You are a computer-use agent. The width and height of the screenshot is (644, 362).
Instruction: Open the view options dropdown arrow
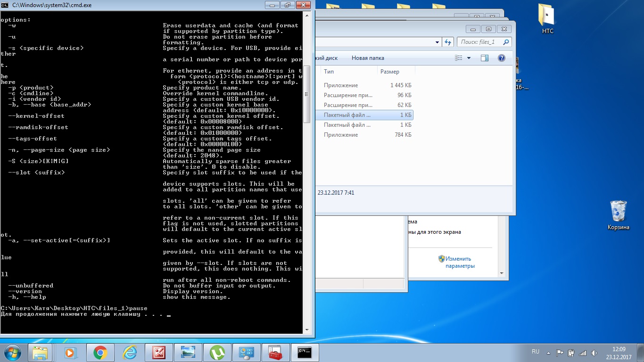[469, 58]
